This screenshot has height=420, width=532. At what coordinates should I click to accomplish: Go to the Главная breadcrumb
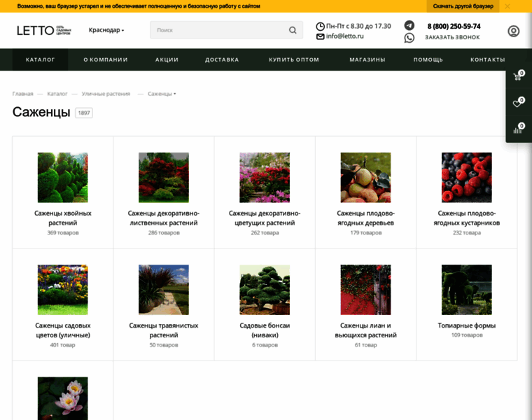(22, 94)
